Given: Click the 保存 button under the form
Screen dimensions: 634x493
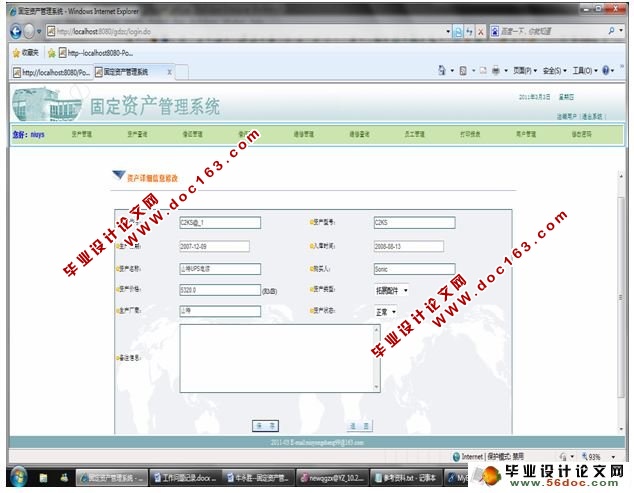Looking at the screenshot, I should pos(265,425).
